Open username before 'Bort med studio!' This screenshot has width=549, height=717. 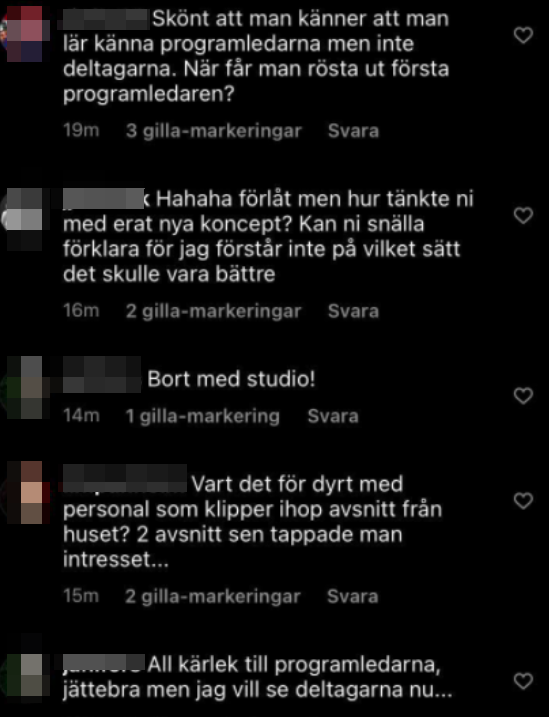(x=102, y=375)
